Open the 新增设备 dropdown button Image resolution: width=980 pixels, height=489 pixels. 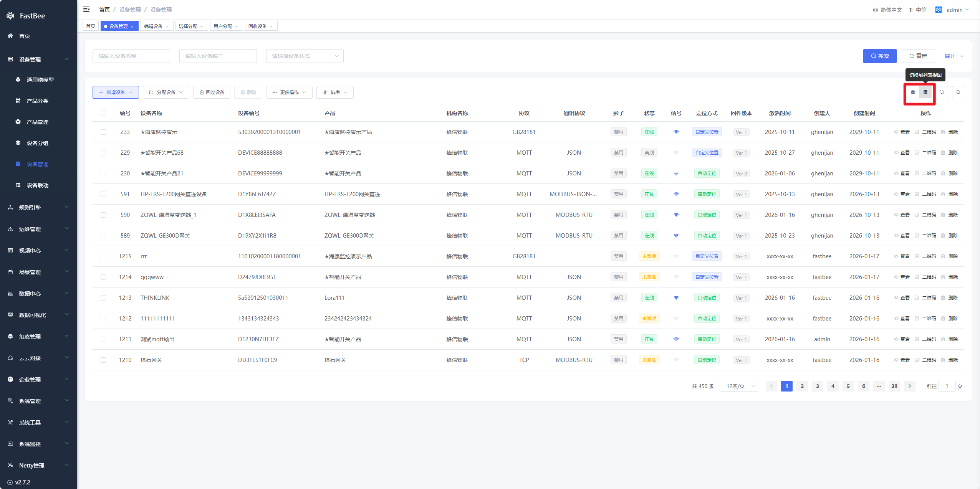116,93
